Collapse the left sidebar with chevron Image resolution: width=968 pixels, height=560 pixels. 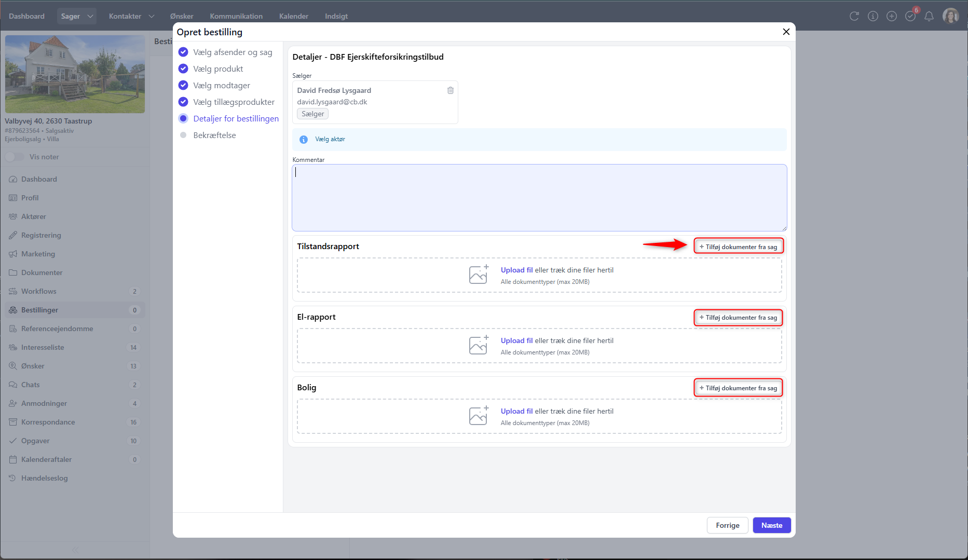[75, 550]
